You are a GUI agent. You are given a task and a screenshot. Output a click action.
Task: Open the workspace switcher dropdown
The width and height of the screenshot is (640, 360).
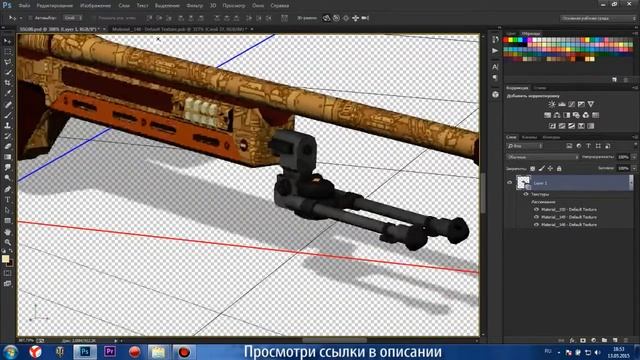pos(598,18)
